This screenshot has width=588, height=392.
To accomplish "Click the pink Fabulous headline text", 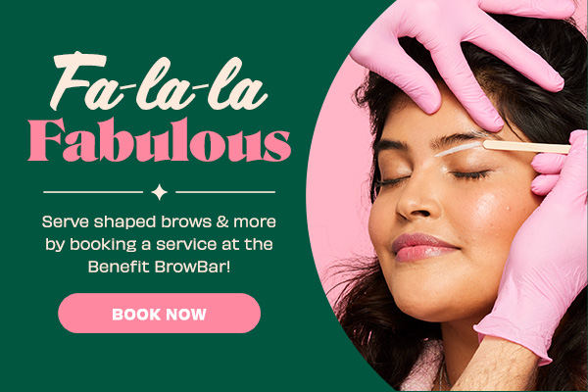I will click(160, 139).
